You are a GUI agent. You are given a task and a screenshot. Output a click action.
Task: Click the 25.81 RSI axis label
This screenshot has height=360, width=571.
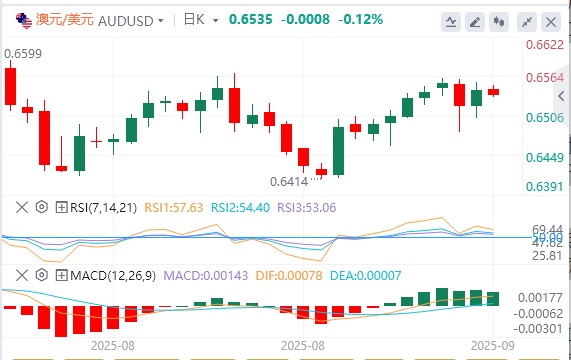pyautogui.click(x=547, y=256)
